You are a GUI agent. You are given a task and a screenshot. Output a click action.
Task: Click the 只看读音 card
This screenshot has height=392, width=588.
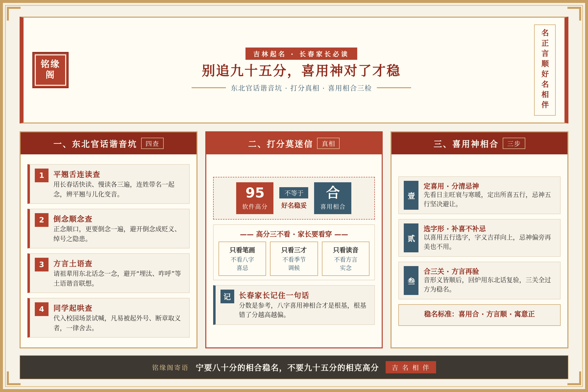point(345,258)
